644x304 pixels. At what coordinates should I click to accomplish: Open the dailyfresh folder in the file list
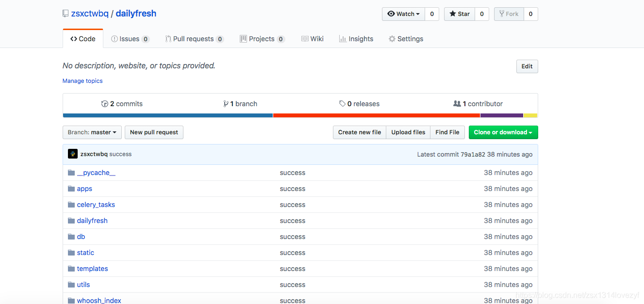point(92,221)
